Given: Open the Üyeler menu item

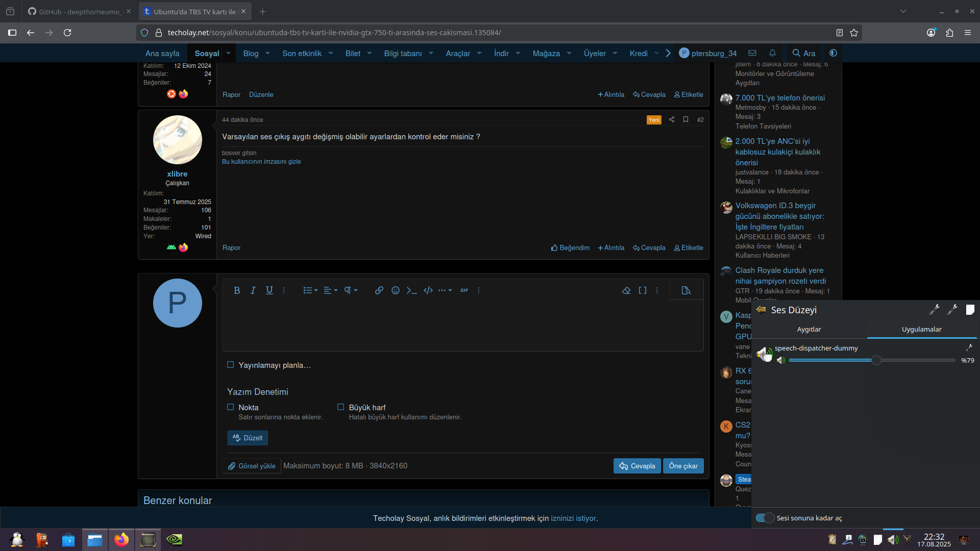Looking at the screenshot, I should tap(595, 53).
